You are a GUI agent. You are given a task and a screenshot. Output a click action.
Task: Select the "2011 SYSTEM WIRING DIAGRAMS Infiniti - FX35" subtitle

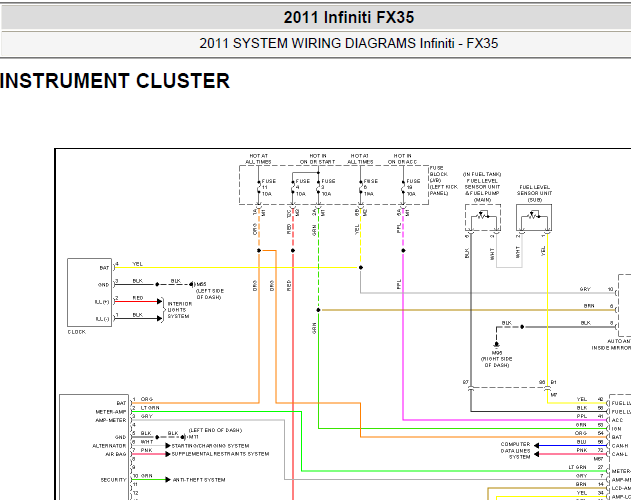348,43
